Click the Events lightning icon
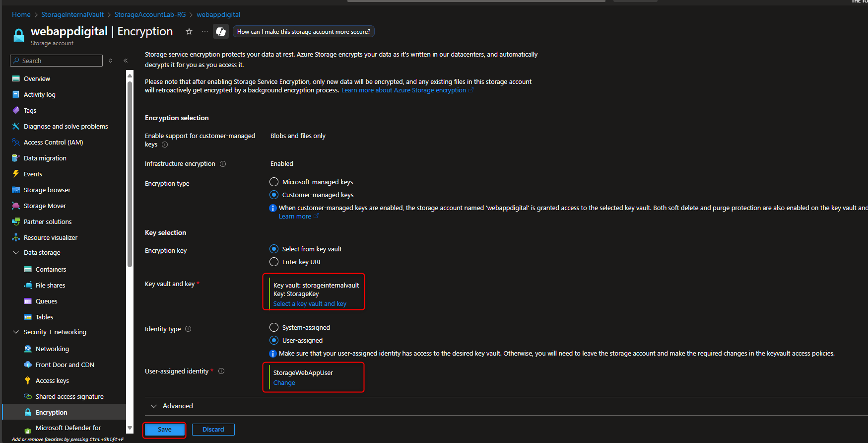 pos(16,174)
